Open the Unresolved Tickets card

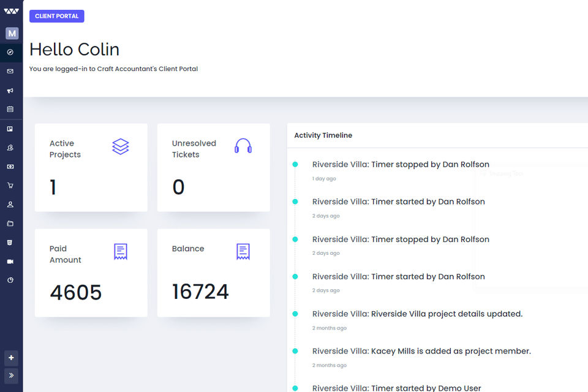click(214, 168)
